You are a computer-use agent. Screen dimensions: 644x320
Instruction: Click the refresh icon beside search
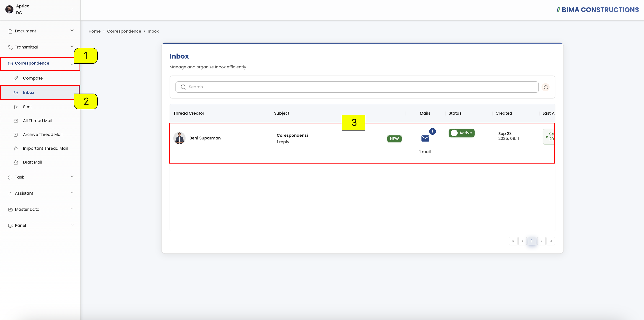pyautogui.click(x=546, y=87)
